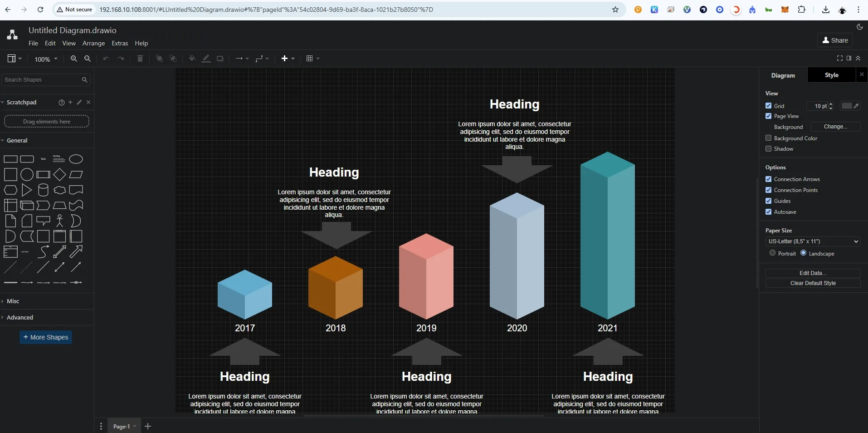The width and height of the screenshot is (868, 433).
Task: Uncheck the Grid checkbox
Action: click(768, 105)
